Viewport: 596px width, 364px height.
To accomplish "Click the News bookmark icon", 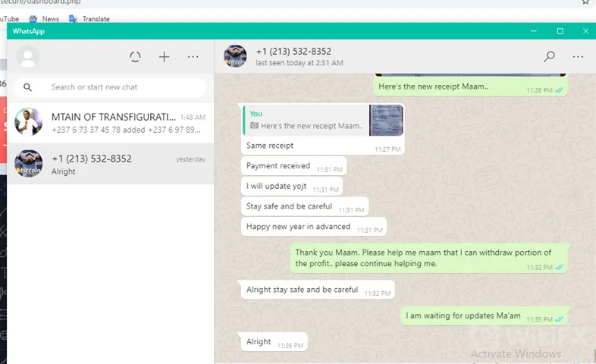I will point(33,19).
